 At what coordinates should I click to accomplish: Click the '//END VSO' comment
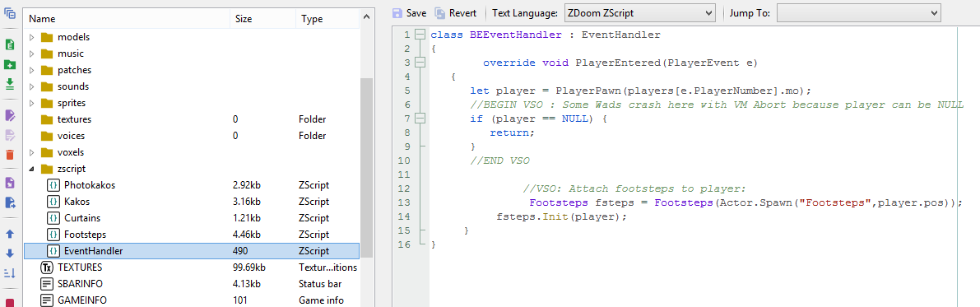[499, 160]
